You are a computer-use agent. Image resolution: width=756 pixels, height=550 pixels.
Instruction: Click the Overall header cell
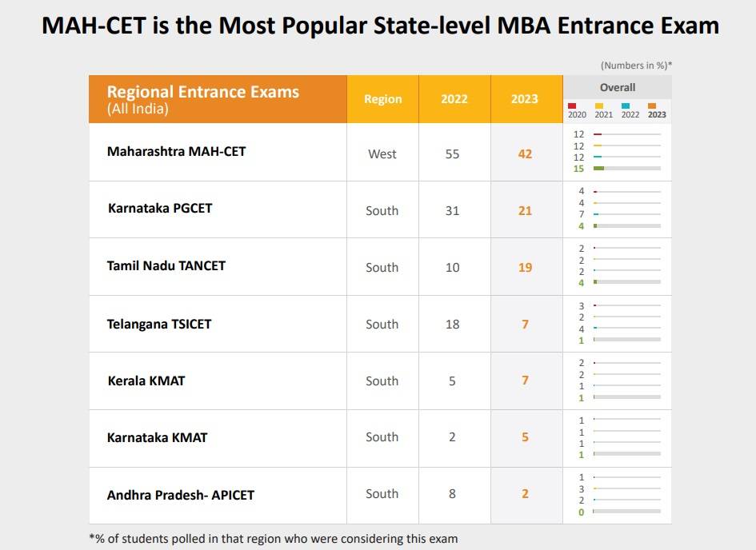click(x=618, y=87)
